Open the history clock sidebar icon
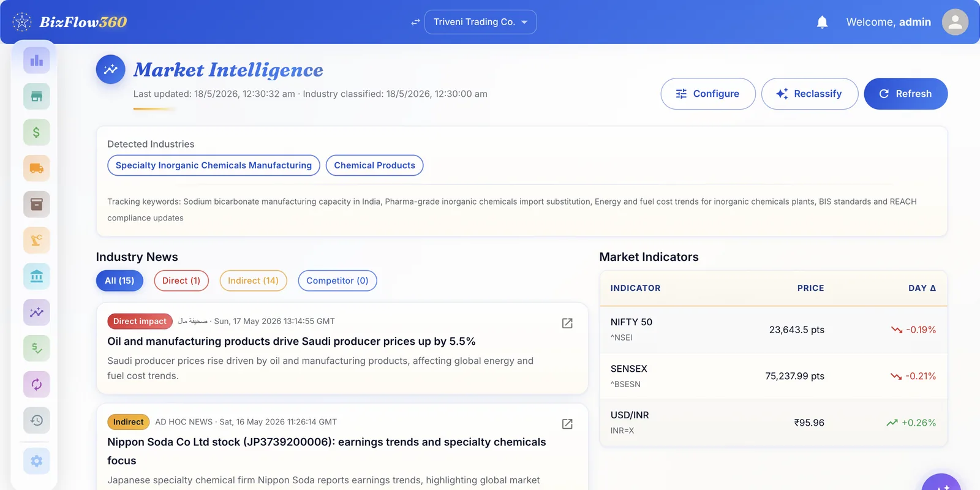This screenshot has width=980, height=490. [x=37, y=420]
